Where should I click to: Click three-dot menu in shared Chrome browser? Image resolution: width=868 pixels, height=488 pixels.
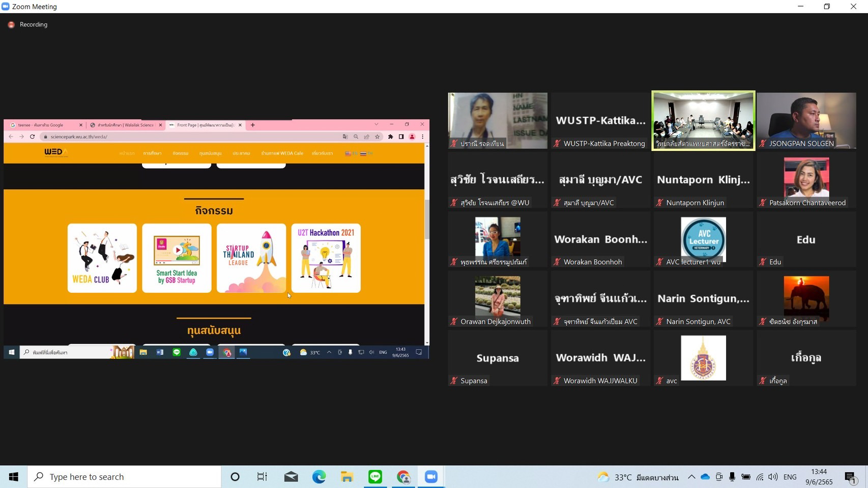click(x=422, y=137)
